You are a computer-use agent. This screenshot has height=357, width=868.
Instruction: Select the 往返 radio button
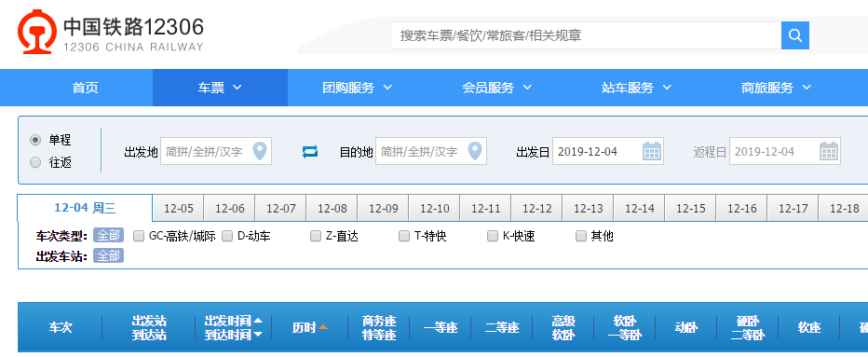(x=35, y=162)
